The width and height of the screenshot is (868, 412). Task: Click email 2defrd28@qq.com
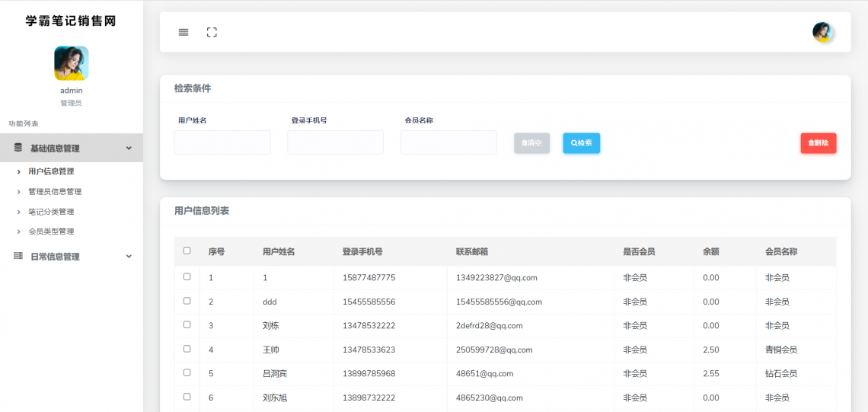(490, 326)
